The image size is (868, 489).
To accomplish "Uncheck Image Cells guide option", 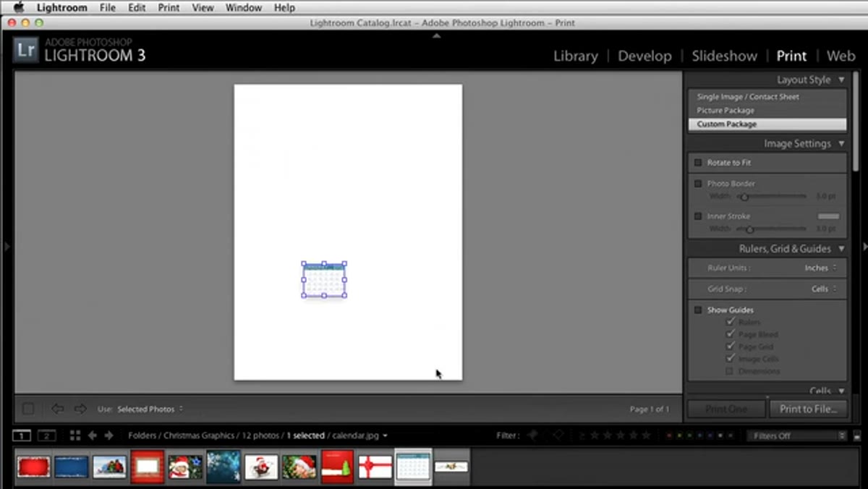I will click(730, 359).
